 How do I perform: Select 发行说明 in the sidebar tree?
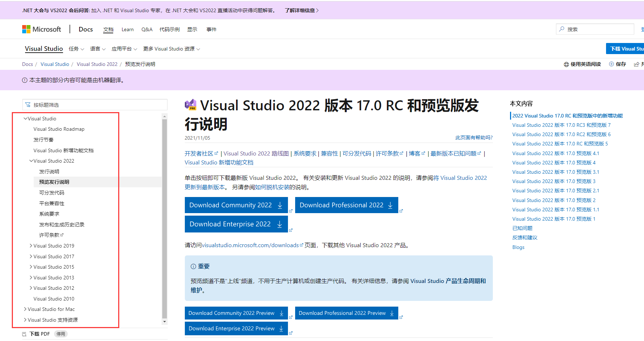click(x=49, y=172)
